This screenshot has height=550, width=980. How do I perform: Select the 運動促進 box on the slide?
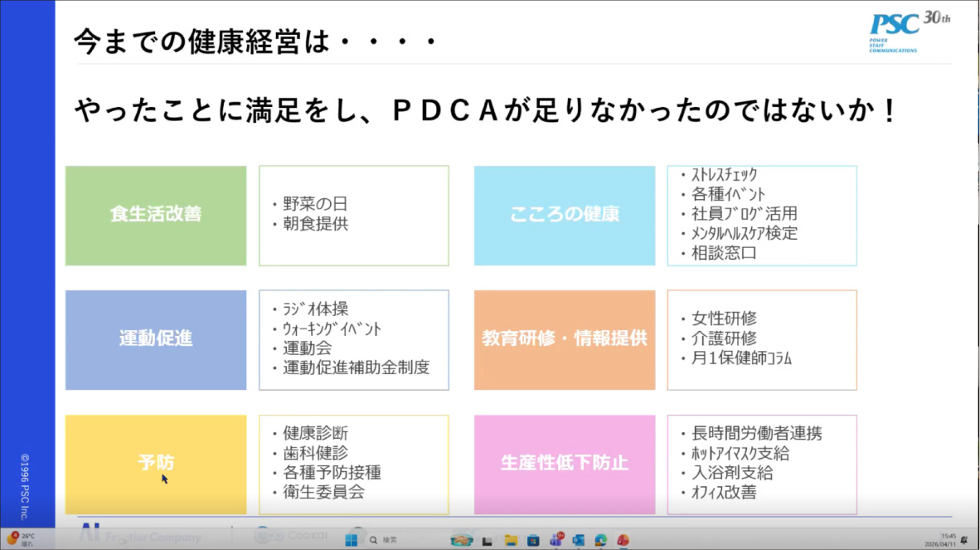coord(154,340)
